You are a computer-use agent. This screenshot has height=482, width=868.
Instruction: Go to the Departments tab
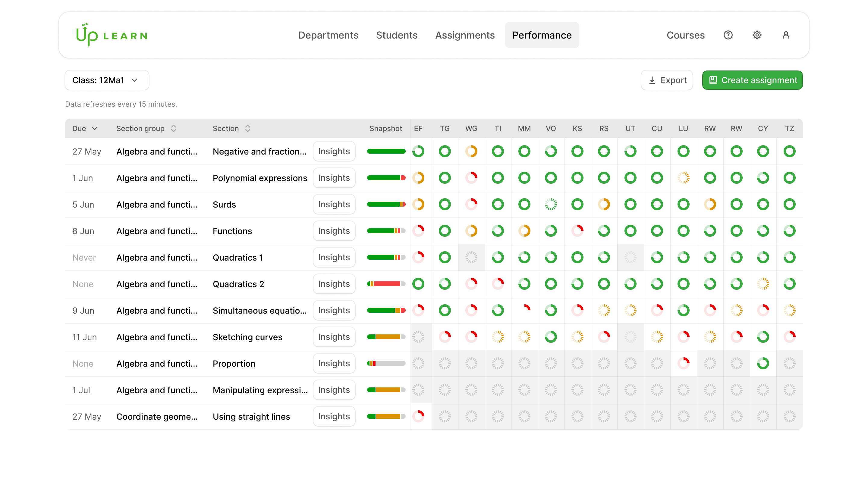(x=328, y=35)
